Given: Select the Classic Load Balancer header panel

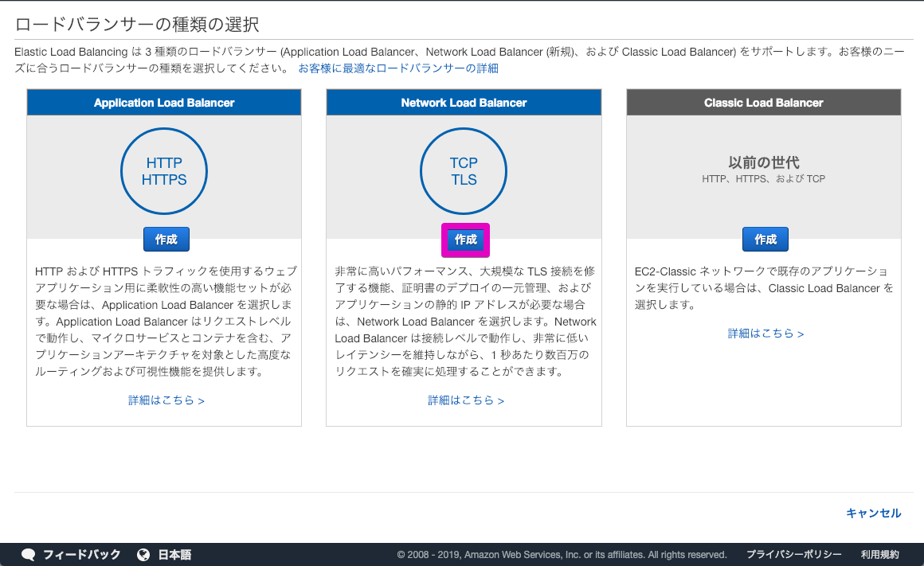Looking at the screenshot, I should (x=763, y=102).
